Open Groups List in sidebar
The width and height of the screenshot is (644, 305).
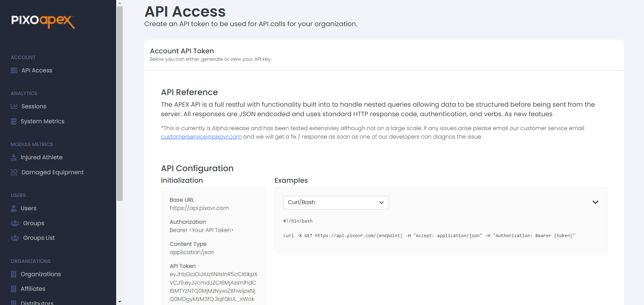click(x=39, y=238)
